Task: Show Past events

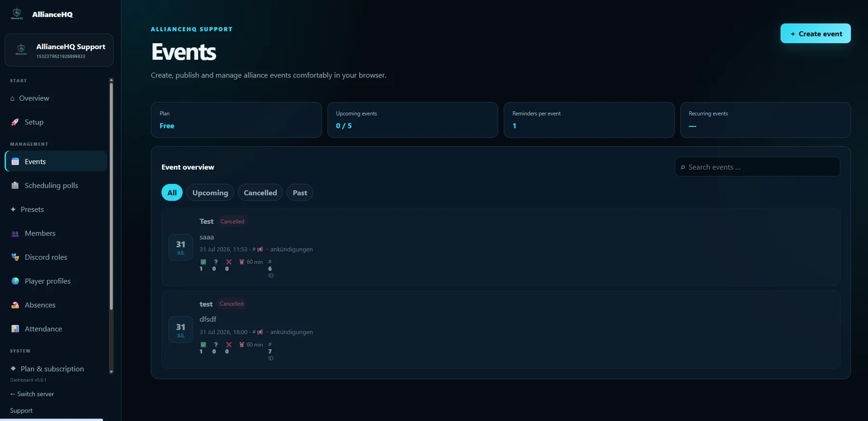Action: (x=300, y=193)
